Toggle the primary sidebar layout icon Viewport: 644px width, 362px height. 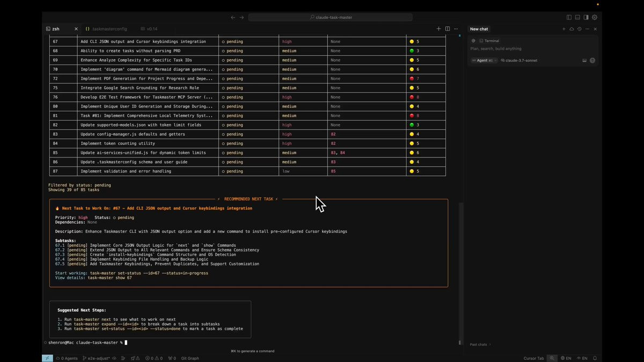coord(569,17)
